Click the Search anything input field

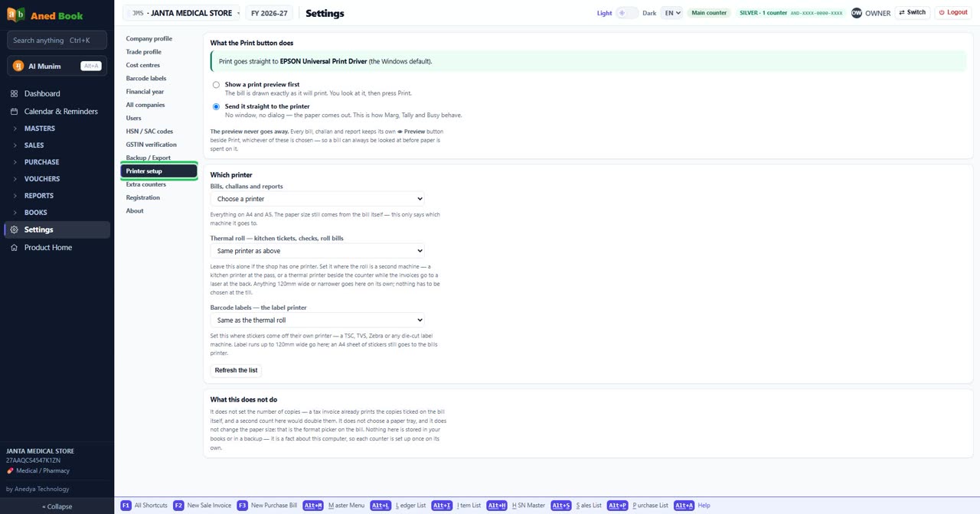(57, 40)
